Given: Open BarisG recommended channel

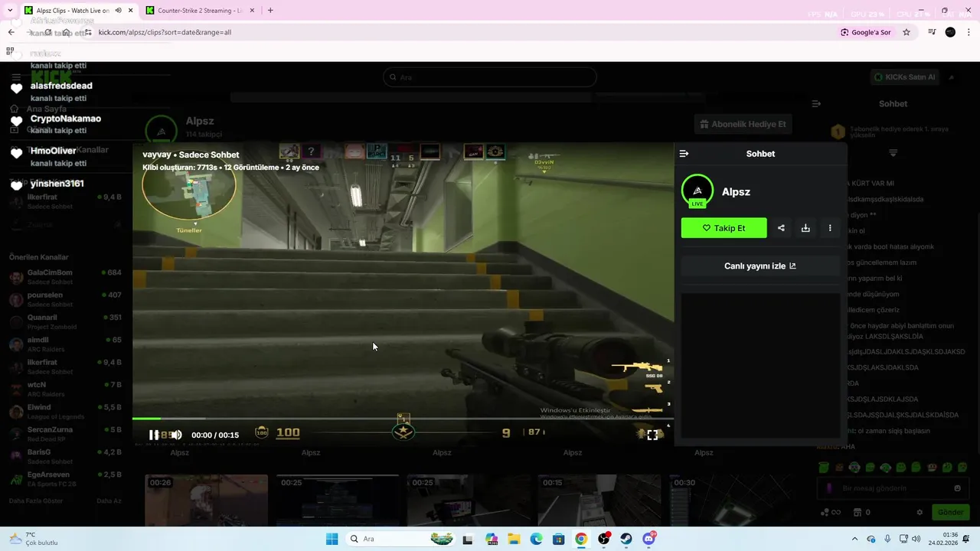Looking at the screenshot, I should [65, 456].
